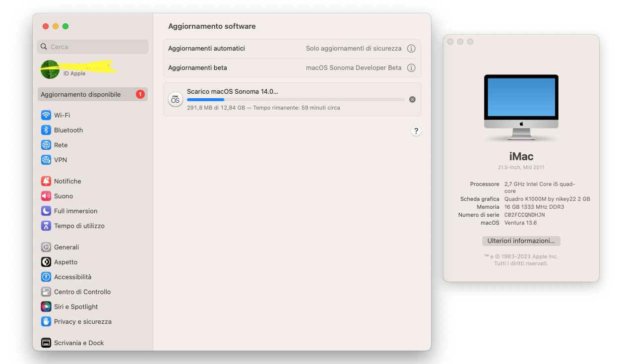617x364 pixels.
Task: Click the 21.5-inch, Mid 2011 text
Action: (x=521, y=168)
